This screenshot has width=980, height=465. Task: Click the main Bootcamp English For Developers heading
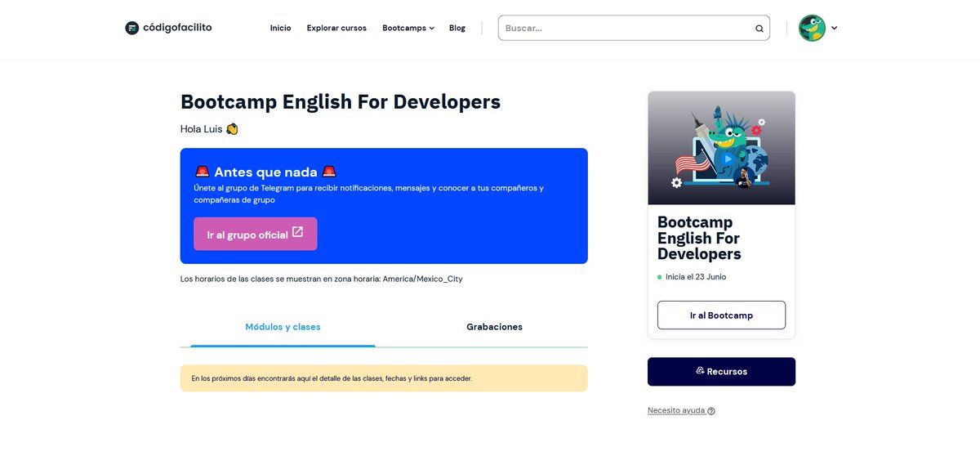tap(341, 101)
